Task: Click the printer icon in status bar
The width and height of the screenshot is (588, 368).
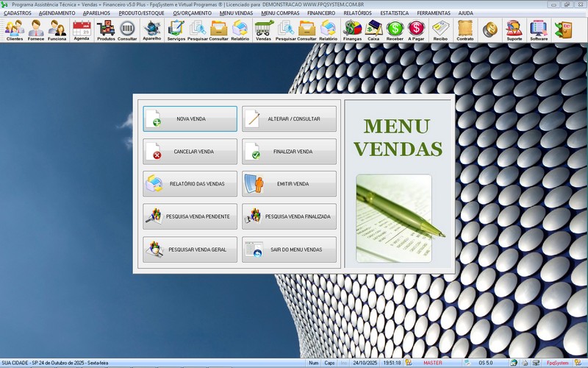Action: pos(525,363)
